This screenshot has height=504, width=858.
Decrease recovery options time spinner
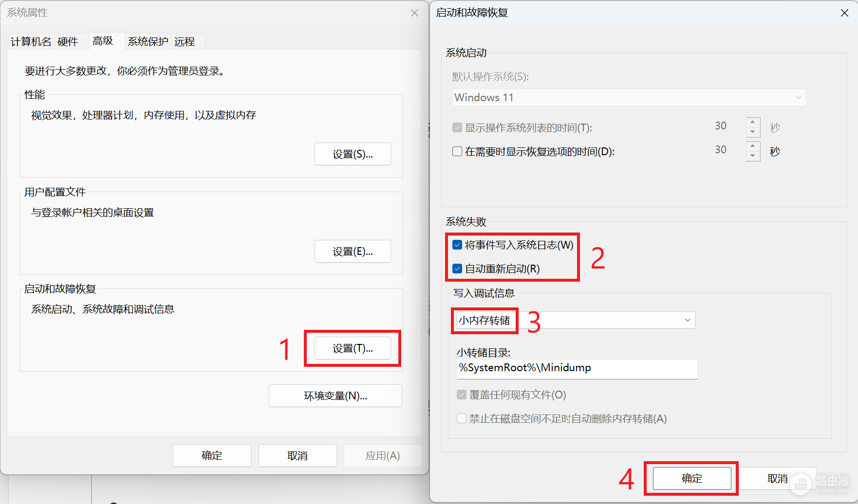point(753,156)
